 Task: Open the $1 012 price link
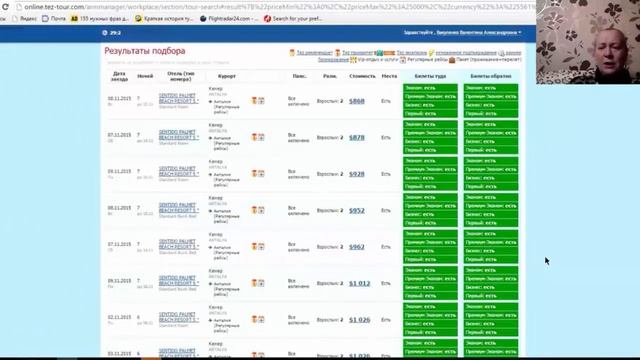(x=360, y=283)
